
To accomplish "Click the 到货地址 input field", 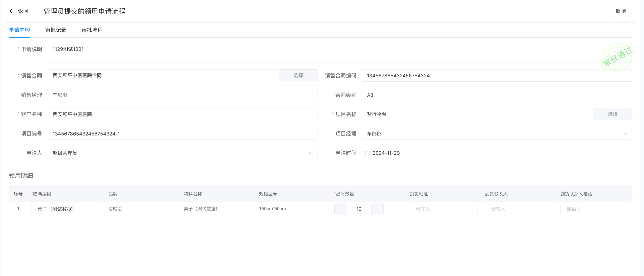I will [443, 209].
